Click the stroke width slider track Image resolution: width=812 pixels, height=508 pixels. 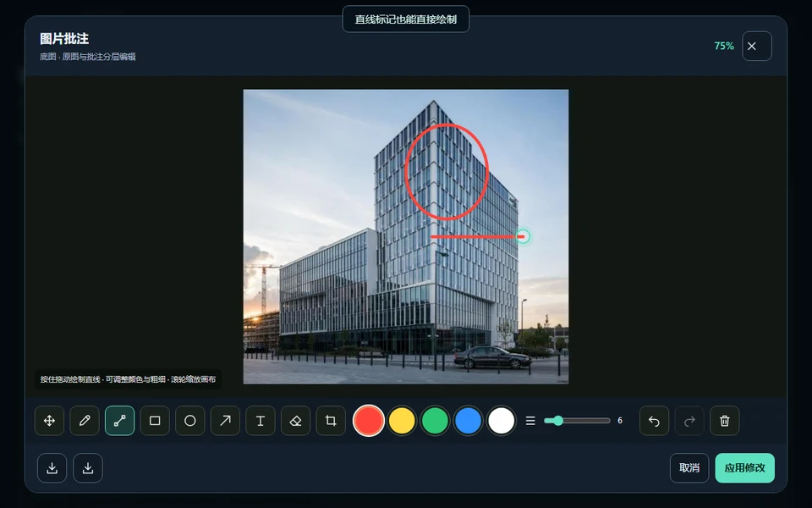click(577, 421)
